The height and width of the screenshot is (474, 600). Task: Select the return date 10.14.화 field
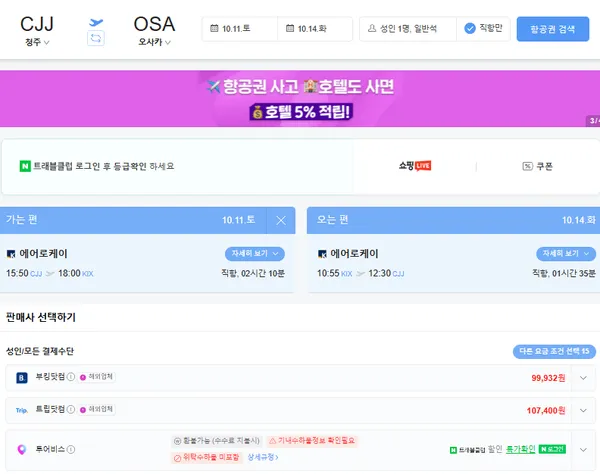pos(315,29)
